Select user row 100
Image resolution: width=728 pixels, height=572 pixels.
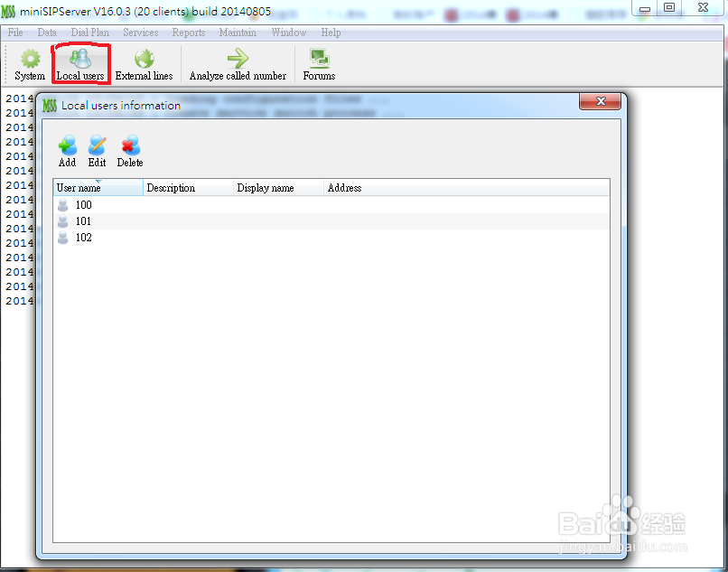[x=331, y=205]
